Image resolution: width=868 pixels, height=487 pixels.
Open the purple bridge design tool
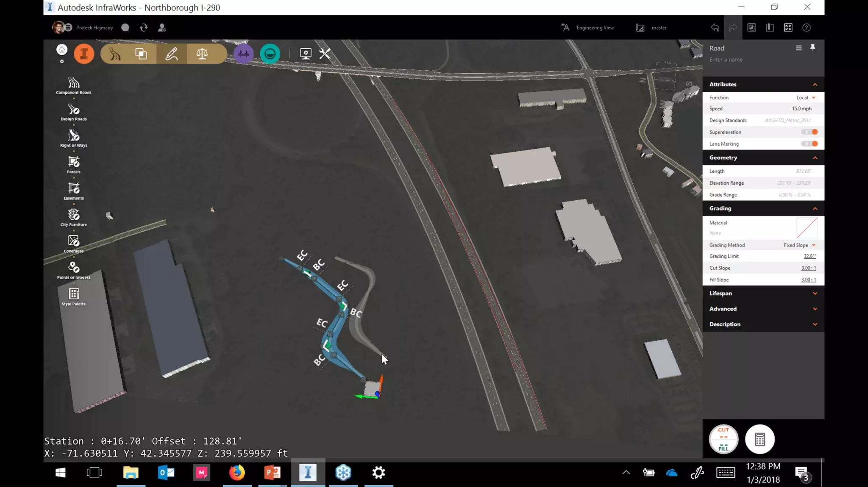pos(243,54)
